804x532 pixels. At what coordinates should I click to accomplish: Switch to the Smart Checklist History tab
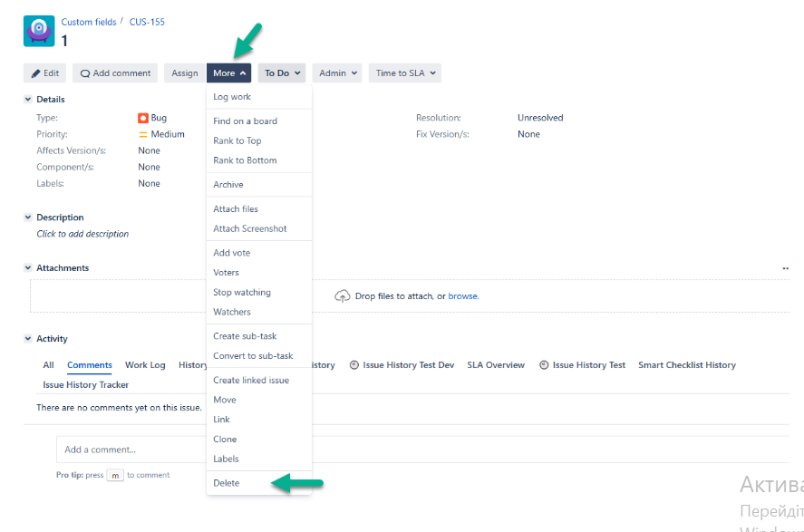[x=687, y=365]
